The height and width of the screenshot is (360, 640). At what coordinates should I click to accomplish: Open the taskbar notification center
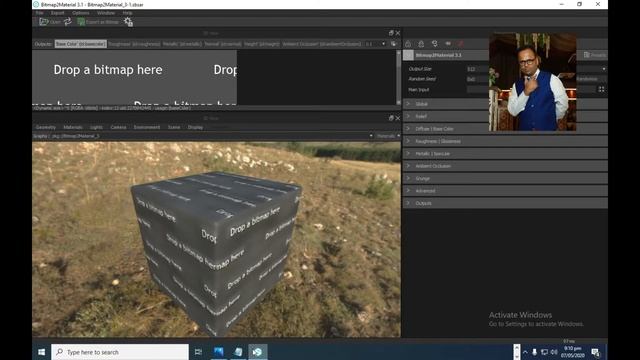(595, 352)
